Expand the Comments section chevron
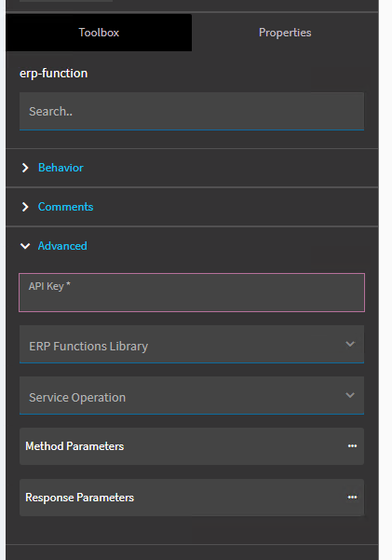Image resolution: width=392 pixels, height=560 pixels. click(x=25, y=207)
